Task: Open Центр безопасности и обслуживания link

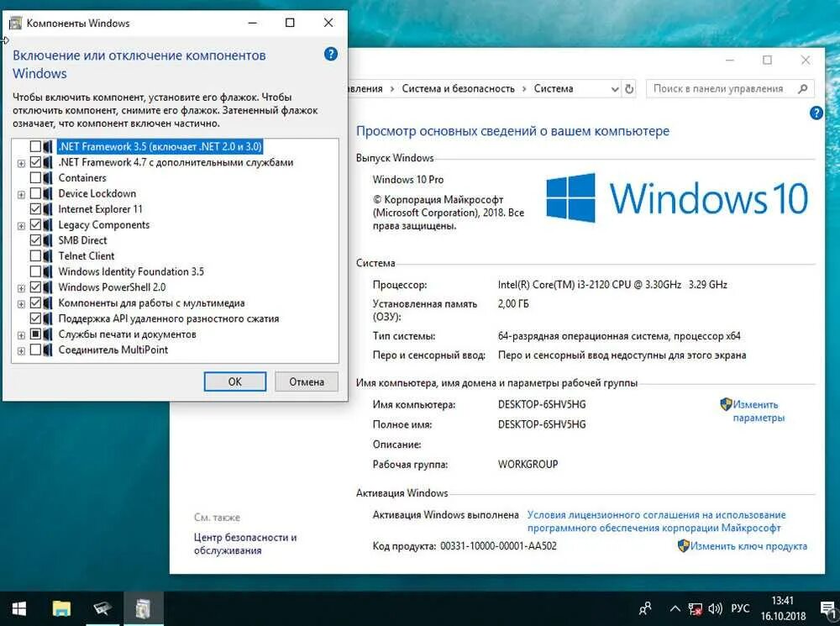Action: point(245,544)
